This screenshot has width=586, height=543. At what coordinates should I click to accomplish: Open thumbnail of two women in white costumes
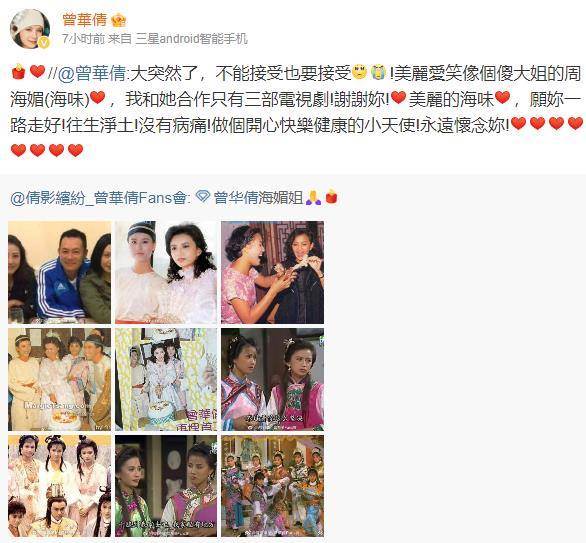(166, 272)
